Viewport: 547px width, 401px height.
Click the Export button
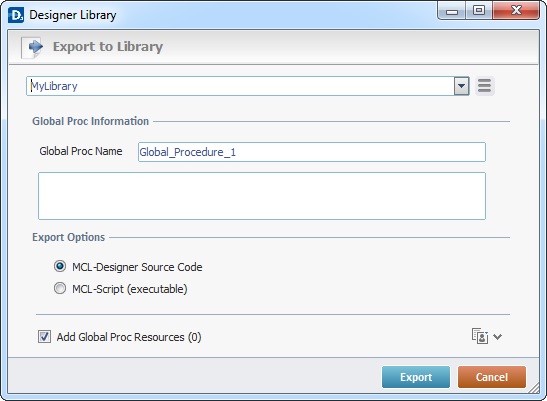pyautogui.click(x=416, y=377)
